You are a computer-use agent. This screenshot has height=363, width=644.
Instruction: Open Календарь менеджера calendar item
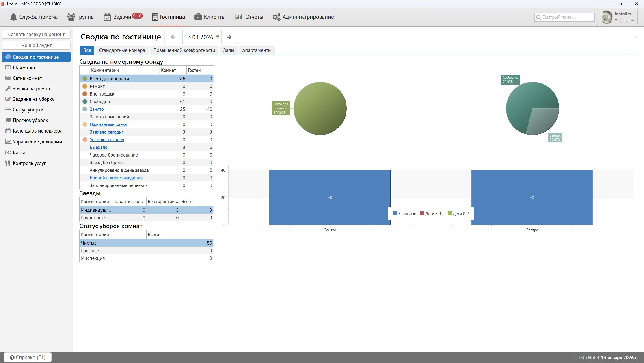(x=37, y=131)
